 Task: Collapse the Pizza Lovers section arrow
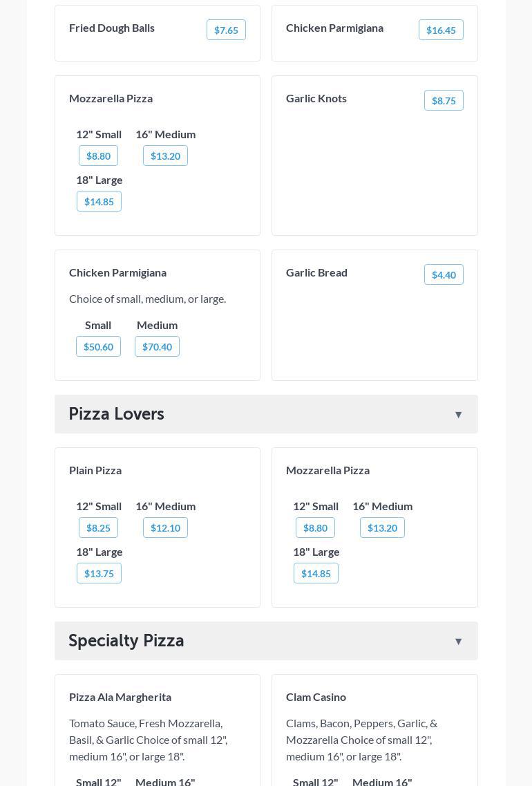point(458,415)
